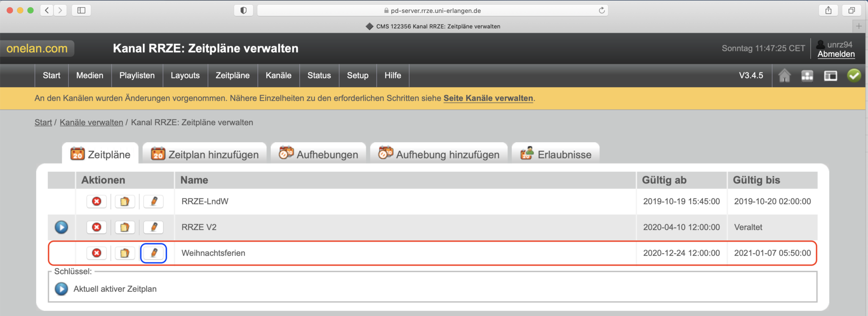This screenshot has height=316, width=868.
Task: Open the Medien menu
Action: [90, 75]
